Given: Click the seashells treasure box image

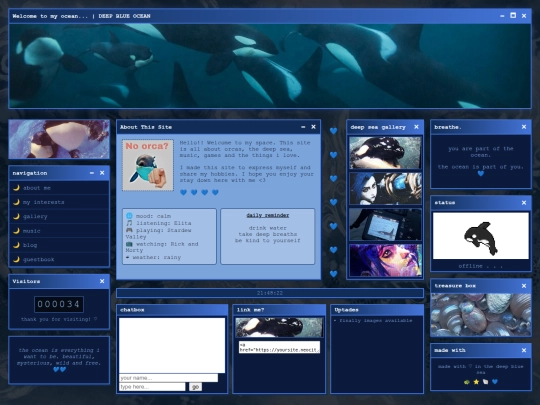Looking at the screenshot, I should [x=480, y=315].
